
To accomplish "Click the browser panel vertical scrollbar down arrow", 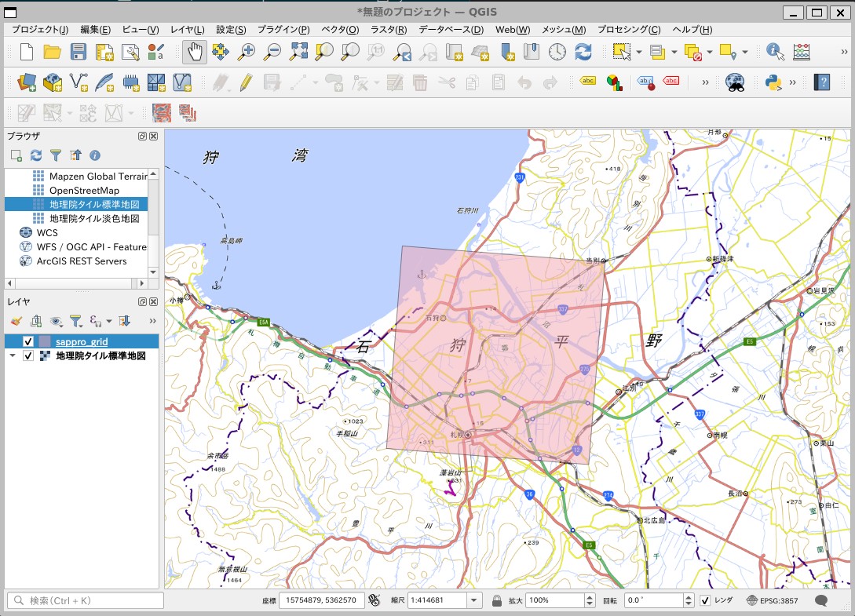I will click(x=153, y=272).
